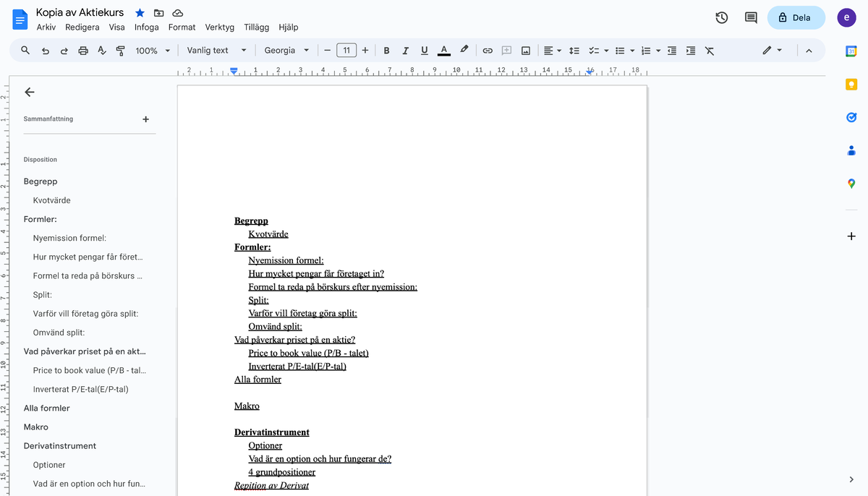Click the clear formatting icon
Image resolution: width=868 pixels, height=496 pixels.
709,51
